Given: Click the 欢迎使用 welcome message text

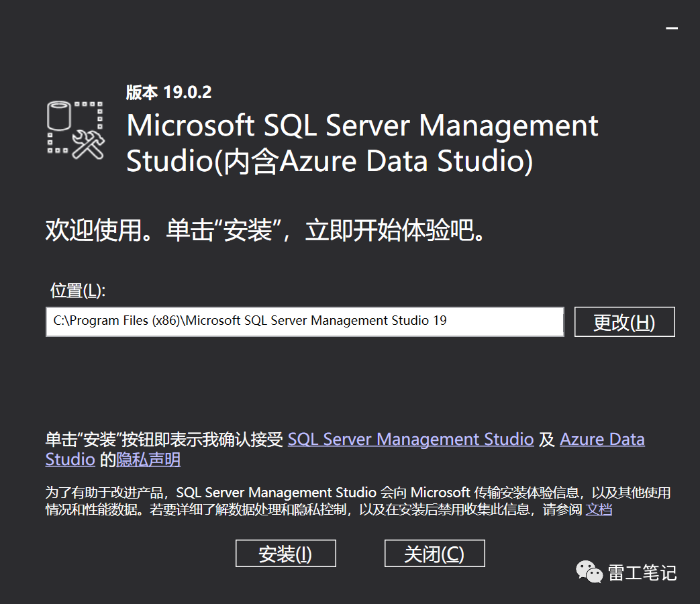Looking at the screenshot, I should (265, 231).
